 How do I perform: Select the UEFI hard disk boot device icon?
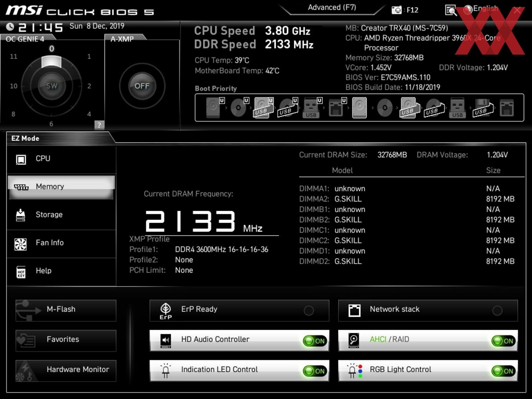pyautogui.click(x=214, y=108)
